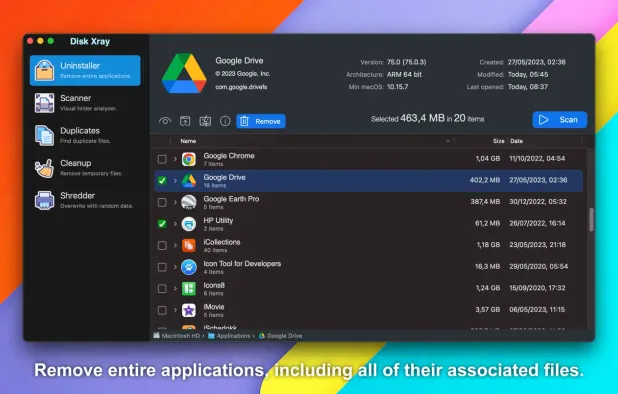
Task: Open the Uninstaller section in sidebar
Action: (85, 70)
